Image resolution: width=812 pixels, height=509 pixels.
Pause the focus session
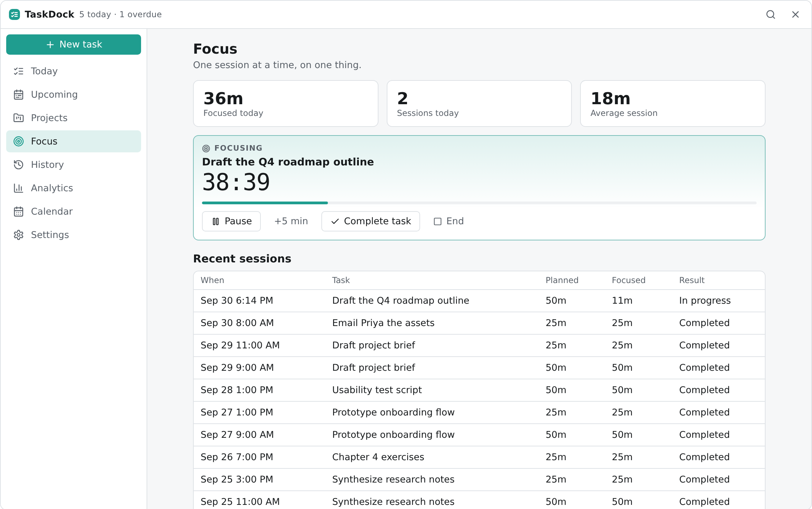tap(231, 221)
